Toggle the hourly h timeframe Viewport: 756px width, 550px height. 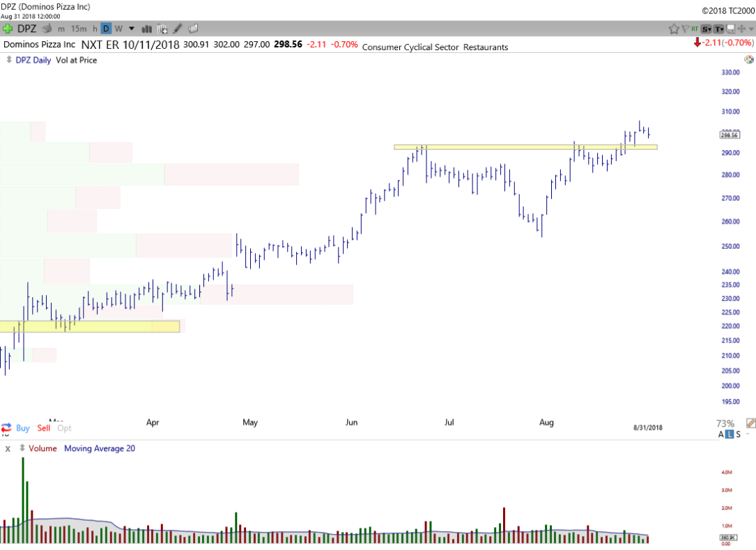95,29
